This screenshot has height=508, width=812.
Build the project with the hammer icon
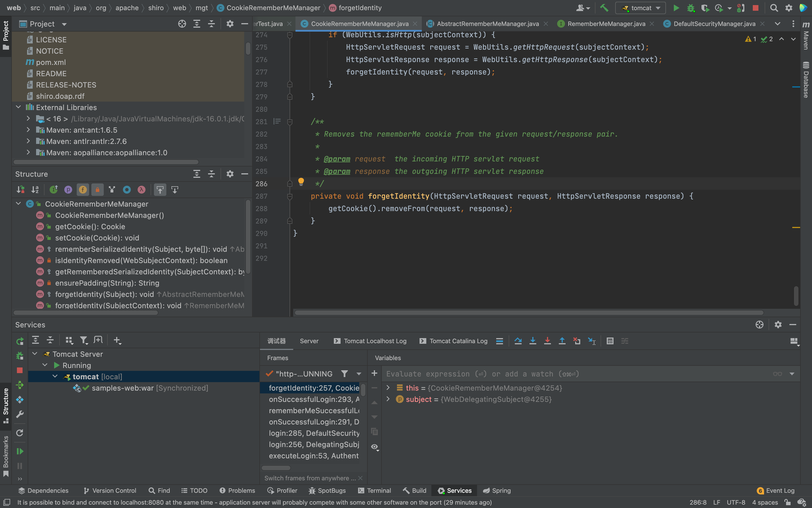[604, 8]
